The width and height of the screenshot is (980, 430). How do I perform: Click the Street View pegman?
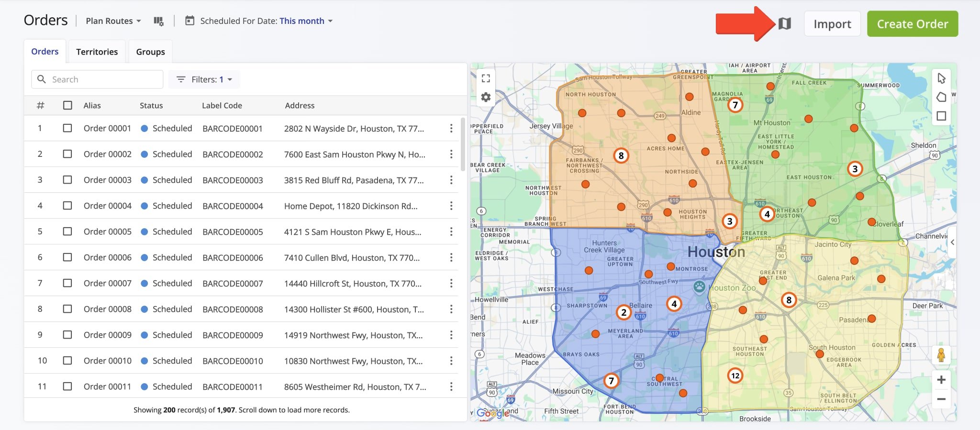(x=941, y=355)
